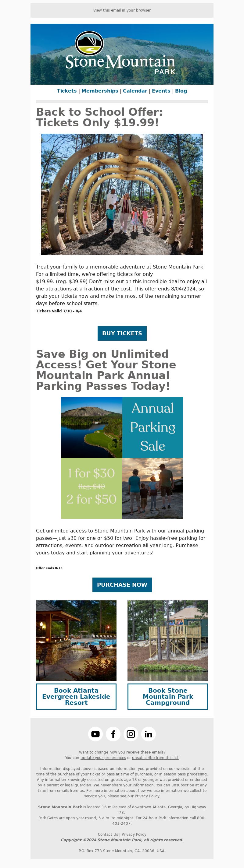Click unsubscribe from this list link
Image resolution: width=244 pixels, height=868 pixels.
click(x=155, y=758)
